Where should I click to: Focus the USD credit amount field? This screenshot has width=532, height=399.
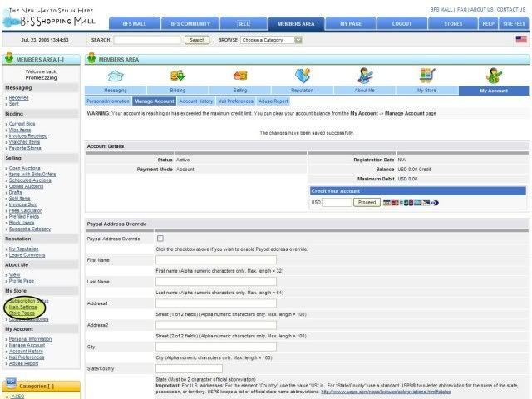(337, 203)
